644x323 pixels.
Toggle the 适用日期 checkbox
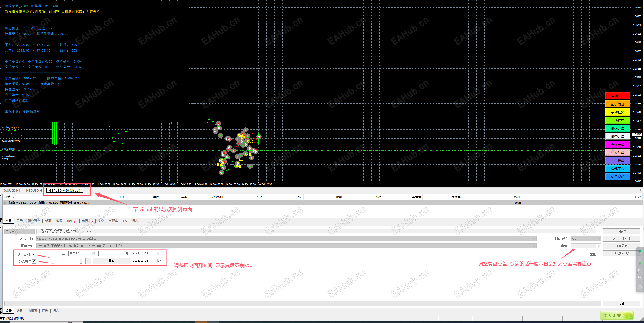point(34,254)
